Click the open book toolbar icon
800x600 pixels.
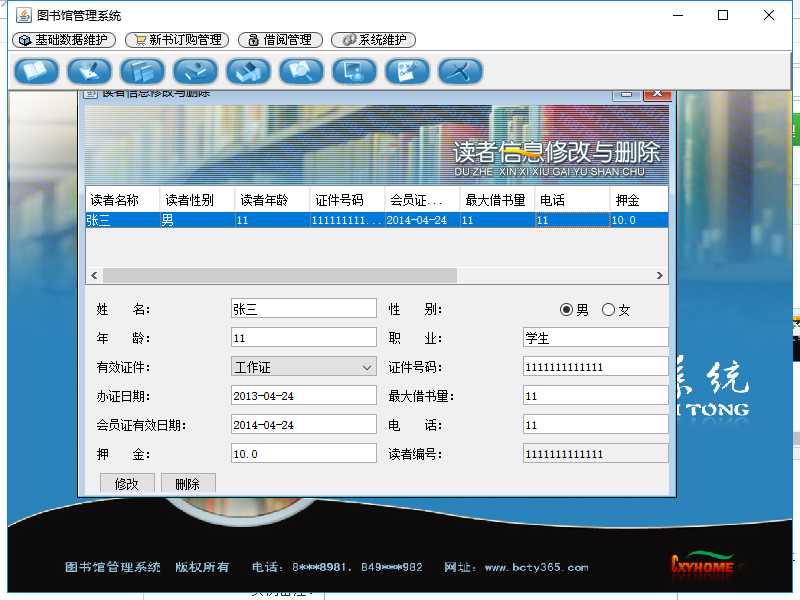(x=36, y=72)
